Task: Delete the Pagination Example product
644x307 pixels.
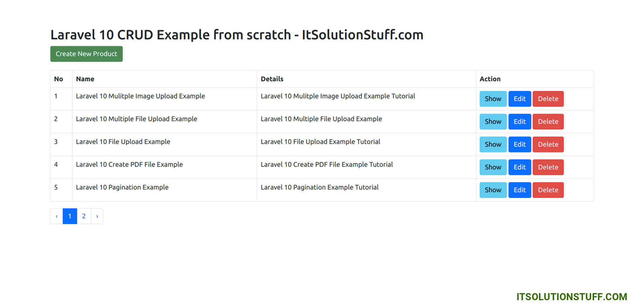Action: tap(548, 190)
